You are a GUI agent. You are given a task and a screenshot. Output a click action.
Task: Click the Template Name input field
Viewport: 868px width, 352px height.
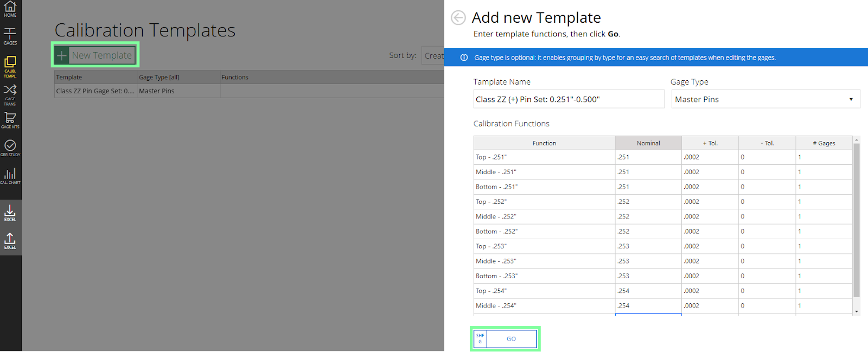click(x=569, y=99)
